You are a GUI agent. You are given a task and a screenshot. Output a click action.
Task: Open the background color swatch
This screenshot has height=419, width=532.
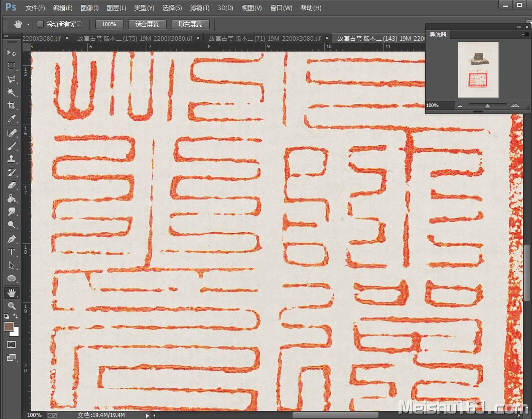[x=16, y=333]
